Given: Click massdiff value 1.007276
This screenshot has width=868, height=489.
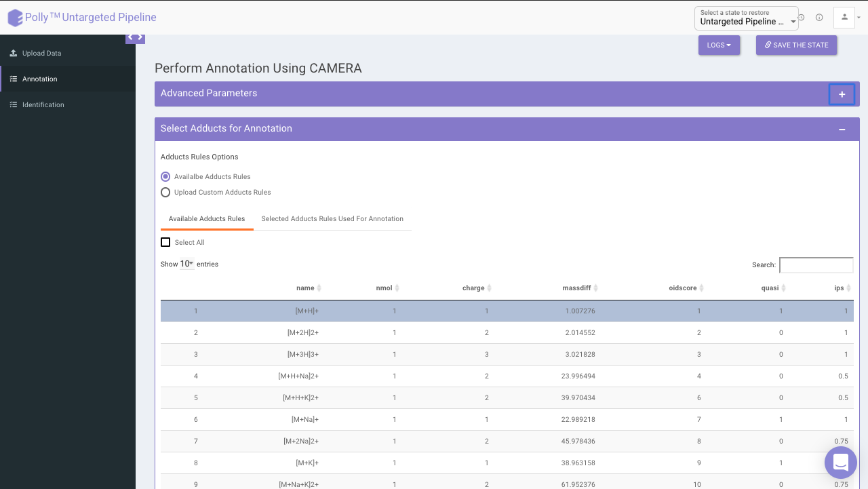Looking at the screenshot, I should click(580, 311).
